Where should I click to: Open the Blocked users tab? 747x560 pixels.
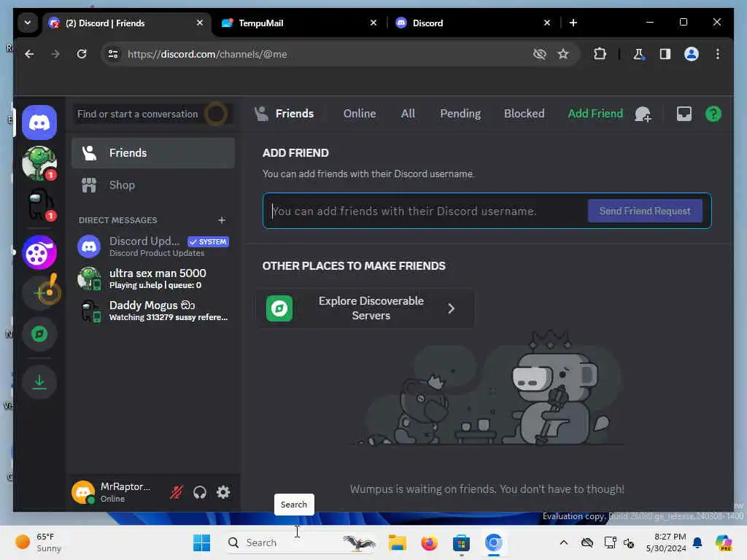(x=524, y=114)
